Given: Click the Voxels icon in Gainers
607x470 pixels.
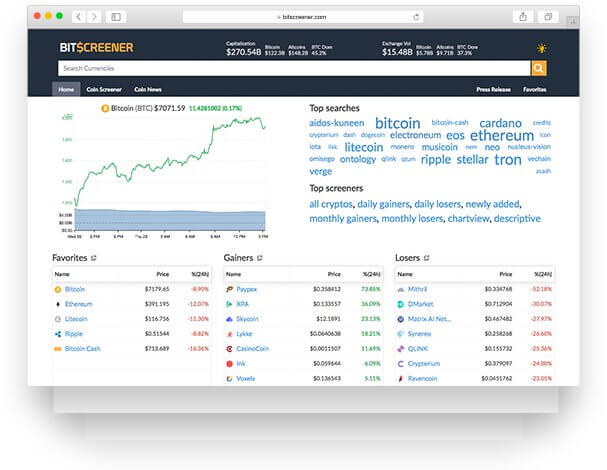Looking at the screenshot, I should click(x=229, y=379).
